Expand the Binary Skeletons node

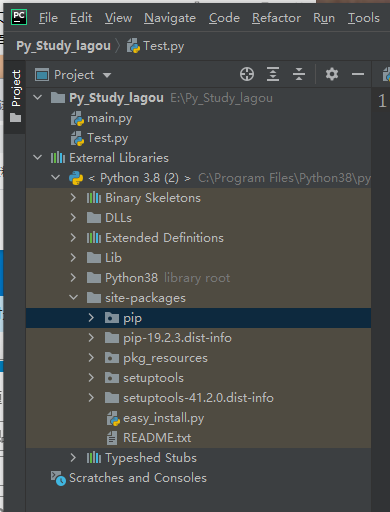73,198
